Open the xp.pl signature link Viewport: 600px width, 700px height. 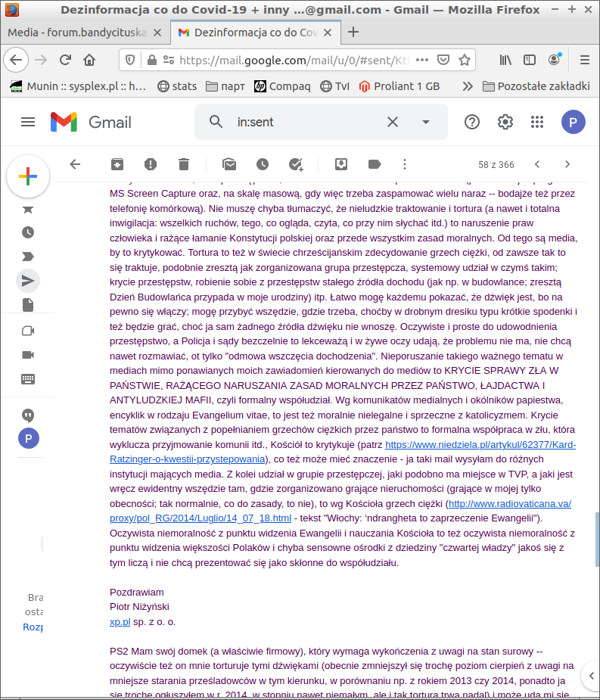120,621
